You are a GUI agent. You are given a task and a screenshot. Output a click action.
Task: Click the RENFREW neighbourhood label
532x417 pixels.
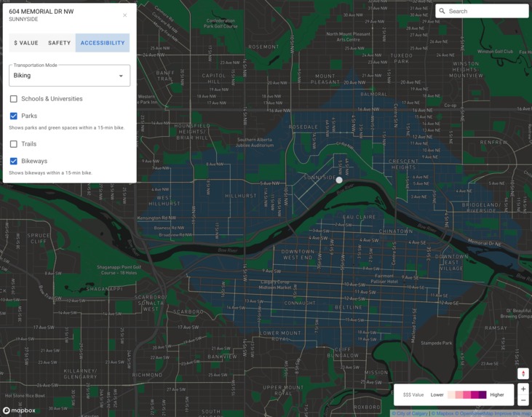pyautogui.click(x=493, y=142)
